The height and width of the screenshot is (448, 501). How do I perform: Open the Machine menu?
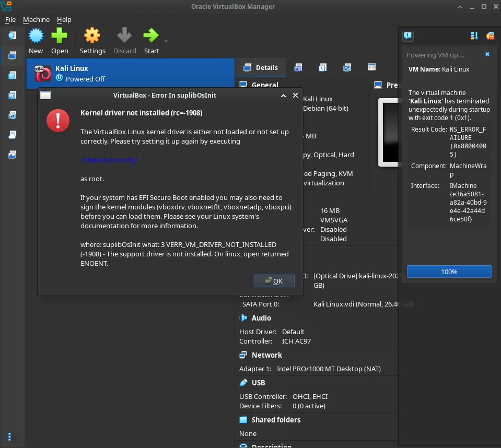36,19
